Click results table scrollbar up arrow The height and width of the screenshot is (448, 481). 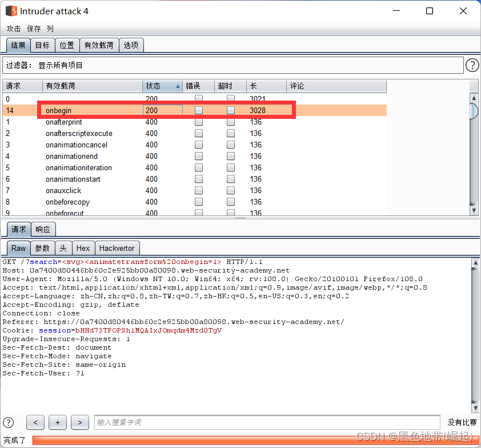click(474, 98)
